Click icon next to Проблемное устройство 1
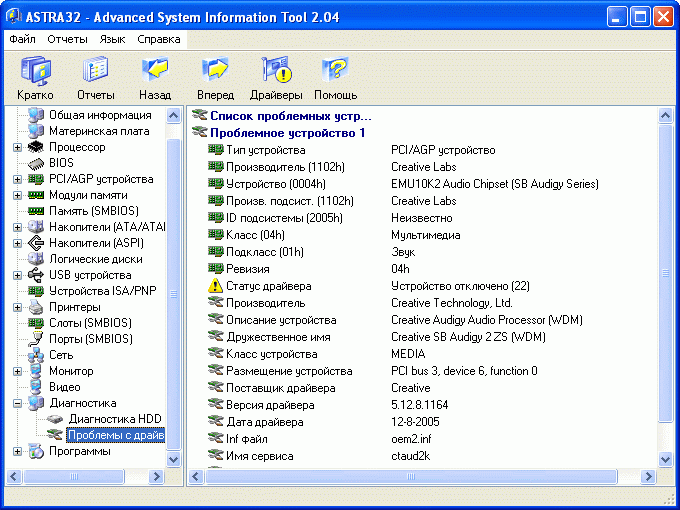The image size is (680, 510). click(x=199, y=132)
